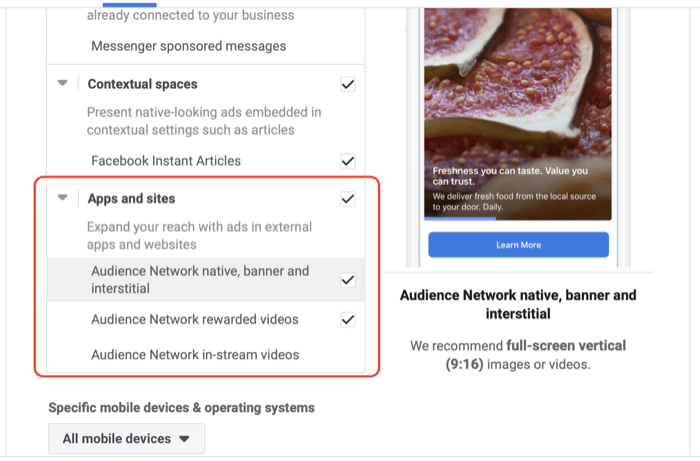The image size is (700, 461).
Task: Uncheck the Contextual spaces checkbox
Action: [x=348, y=84]
